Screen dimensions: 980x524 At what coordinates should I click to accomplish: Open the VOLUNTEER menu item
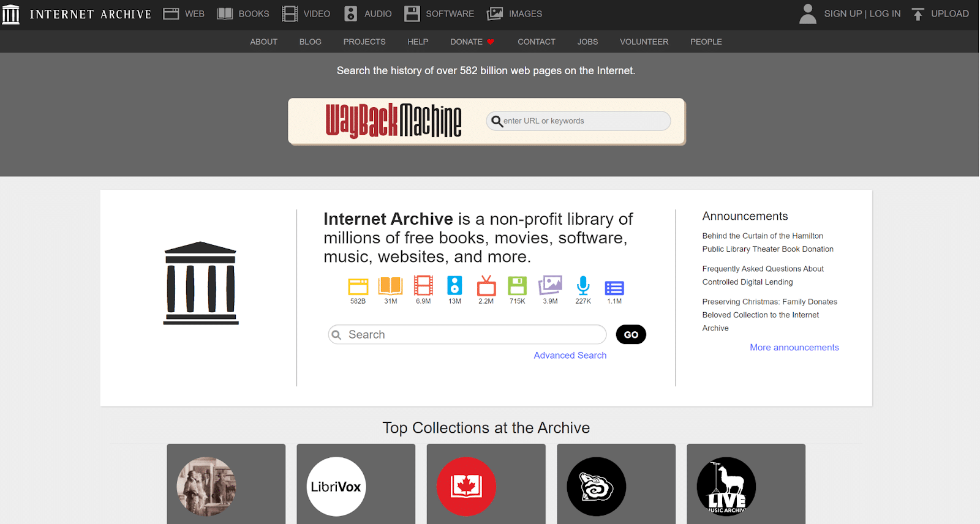coord(644,42)
